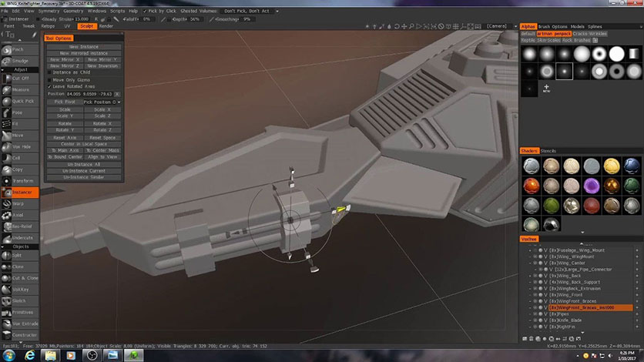Image resolution: width=644 pixels, height=362 pixels.
Task: Uncheck Leave Rotated Axes
Action: [50, 86]
